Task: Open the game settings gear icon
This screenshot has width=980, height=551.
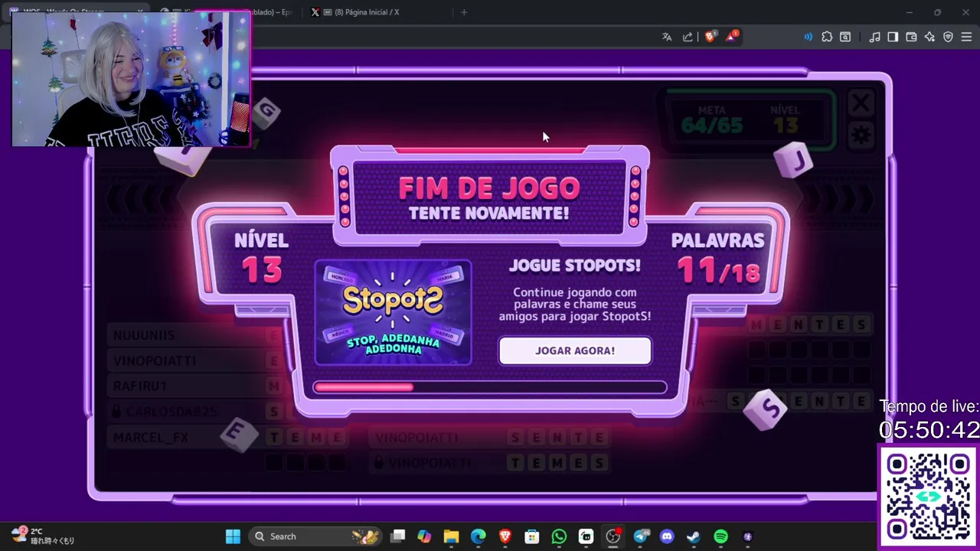Action: [861, 135]
